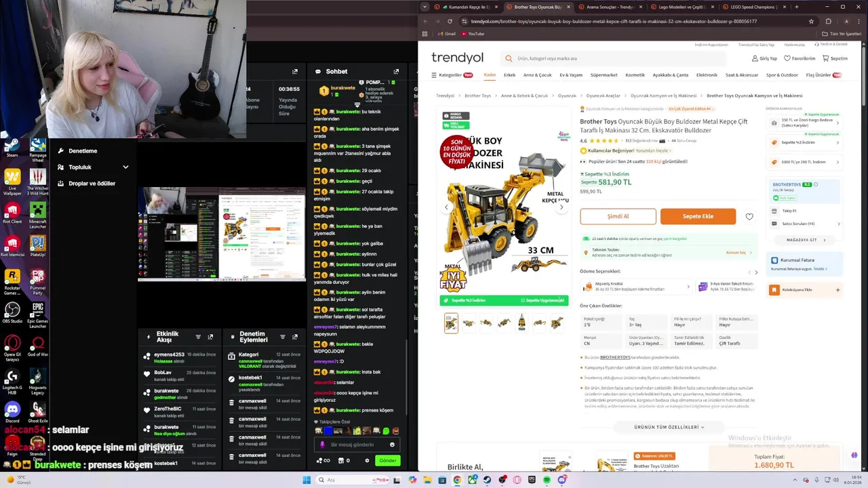Open Yorumları İncele link

click(x=654, y=150)
